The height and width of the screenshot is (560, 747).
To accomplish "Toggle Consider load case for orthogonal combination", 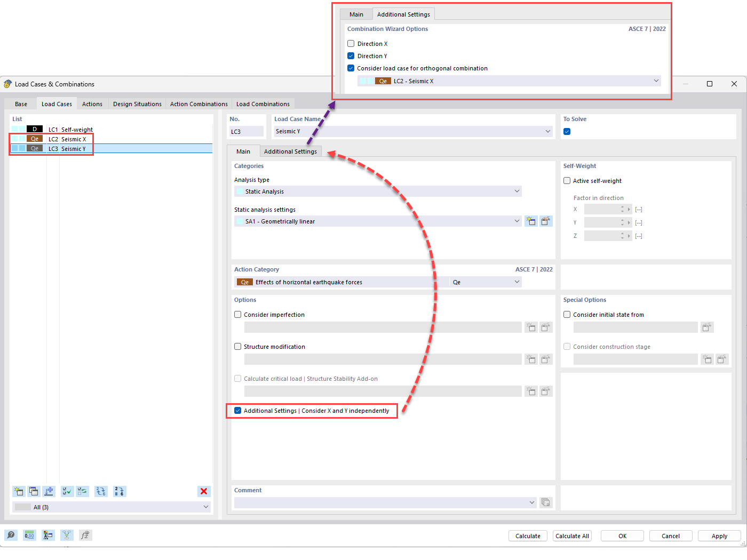I will point(351,68).
